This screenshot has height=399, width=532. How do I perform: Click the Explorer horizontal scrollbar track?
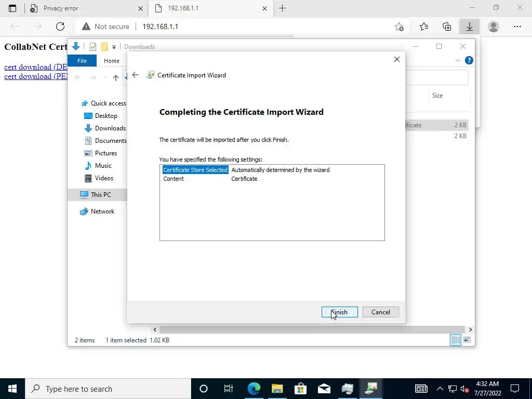click(312, 329)
